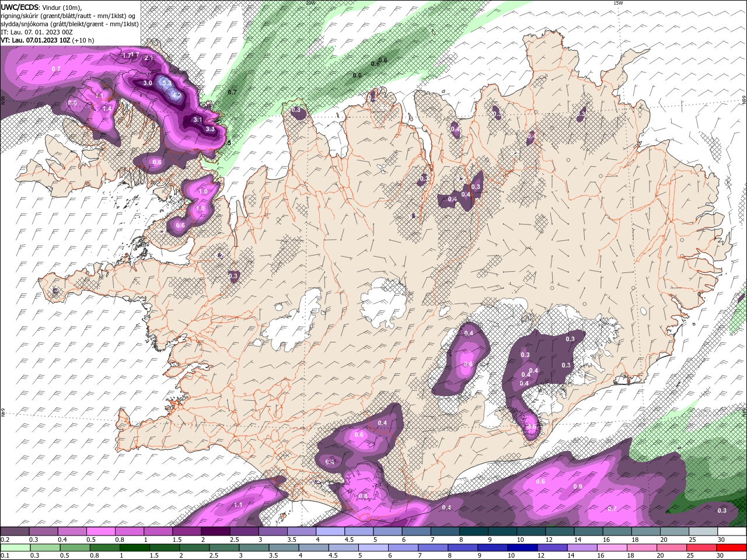The image size is (747, 560).
Task: Pick the violet bottom-row swatch labeled 12
Action: pos(552,547)
